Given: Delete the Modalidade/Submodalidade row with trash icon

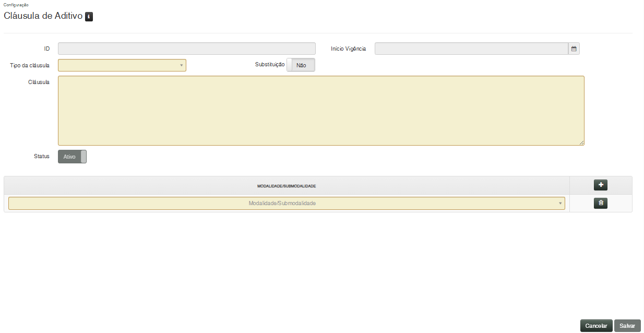Looking at the screenshot, I should click(x=601, y=204).
